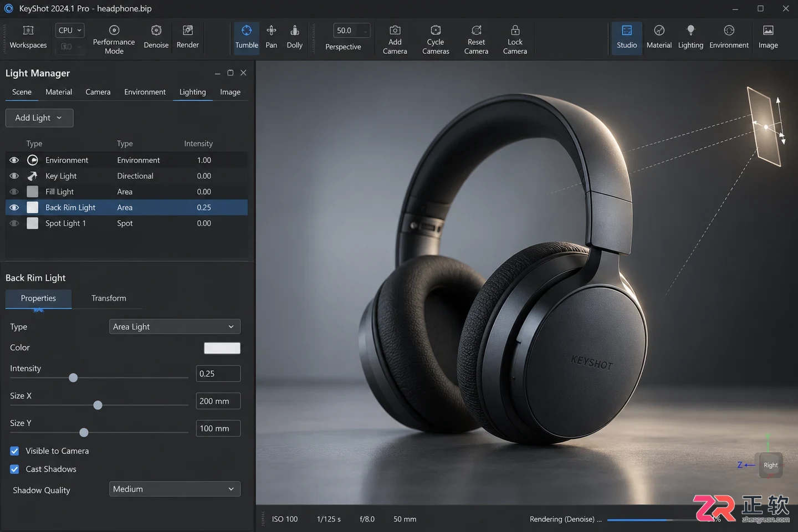Open the Area Light type dropdown

[175, 327]
